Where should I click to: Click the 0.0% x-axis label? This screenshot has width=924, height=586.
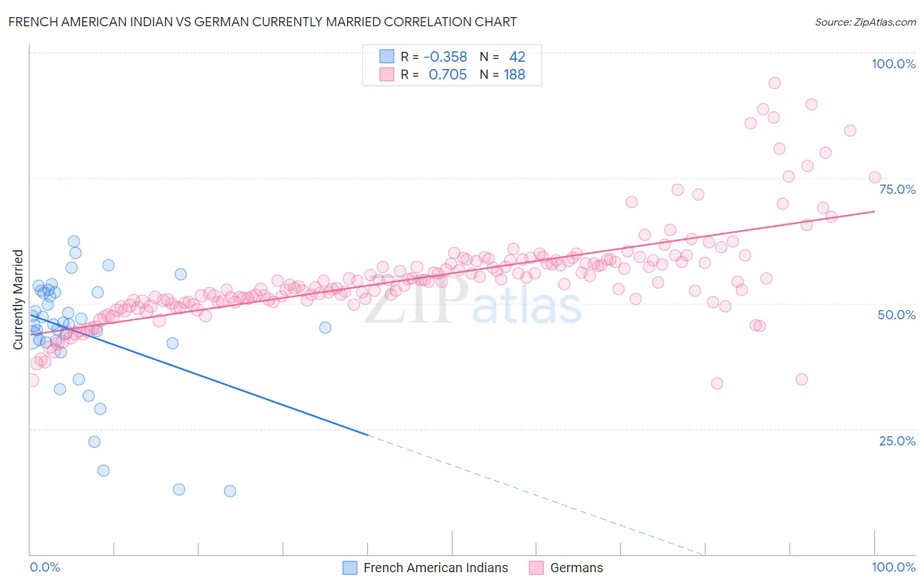coord(45,567)
